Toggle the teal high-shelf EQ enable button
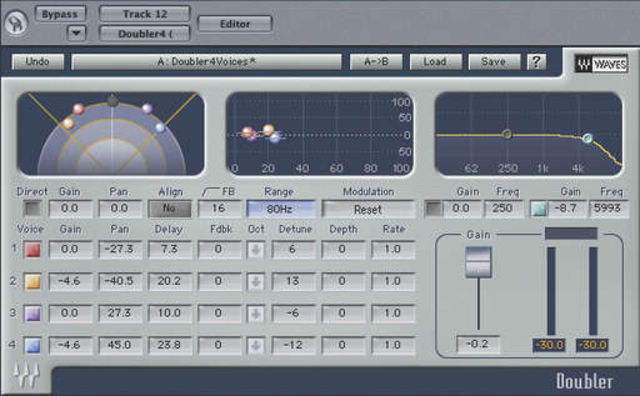 coord(538,209)
